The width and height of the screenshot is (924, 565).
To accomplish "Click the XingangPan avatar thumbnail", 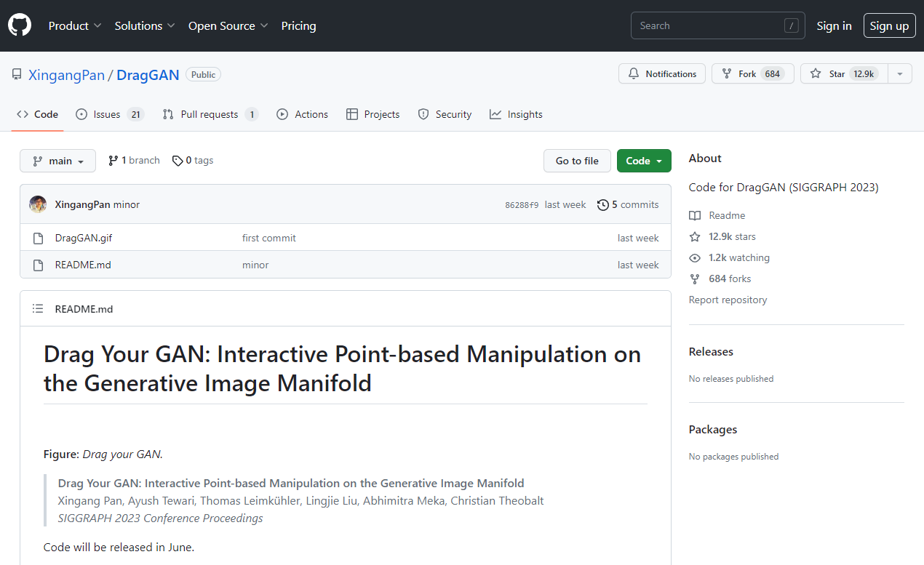I will [x=38, y=204].
